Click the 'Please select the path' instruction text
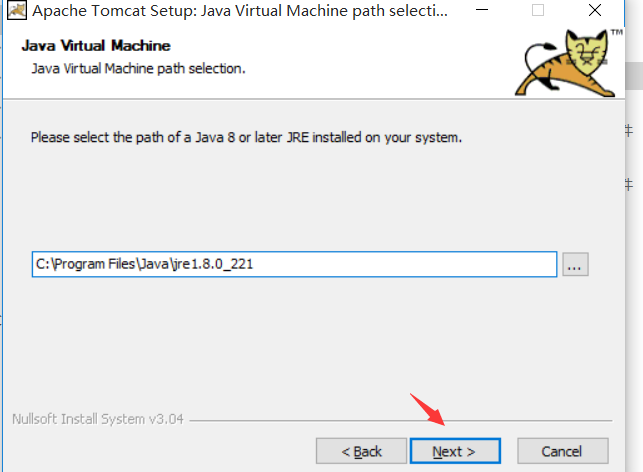The image size is (643, 472). tap(246, 137)
